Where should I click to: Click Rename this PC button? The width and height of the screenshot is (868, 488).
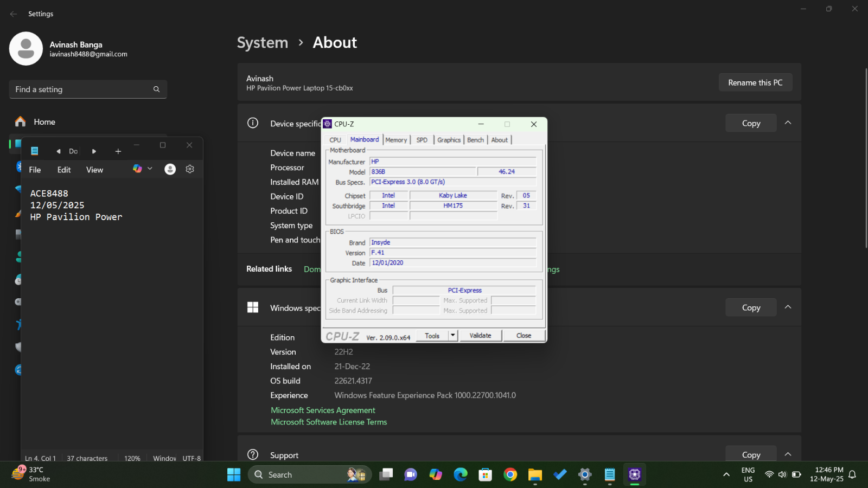point(755,82)
